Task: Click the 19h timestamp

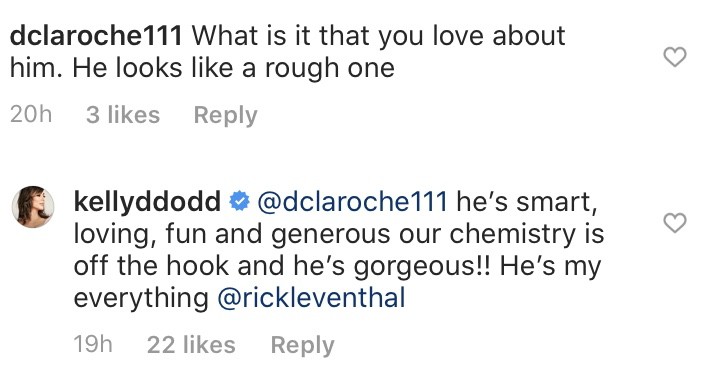Action: (x=93, y=344)
